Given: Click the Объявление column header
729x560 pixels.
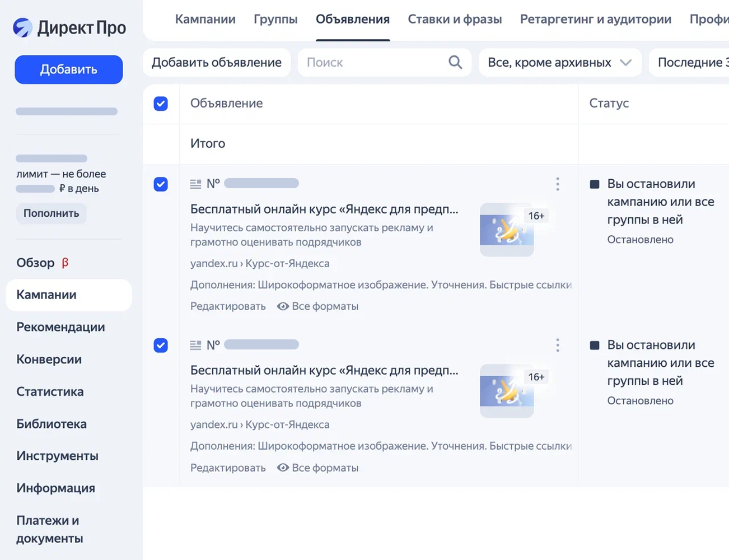Looking at the screenshot, I should coord(226,103).
